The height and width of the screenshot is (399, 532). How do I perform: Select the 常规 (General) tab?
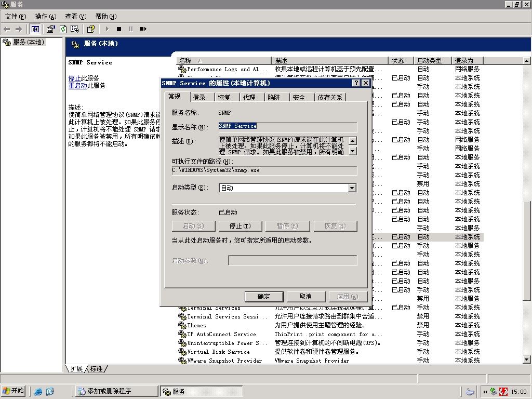pos(175,97)
